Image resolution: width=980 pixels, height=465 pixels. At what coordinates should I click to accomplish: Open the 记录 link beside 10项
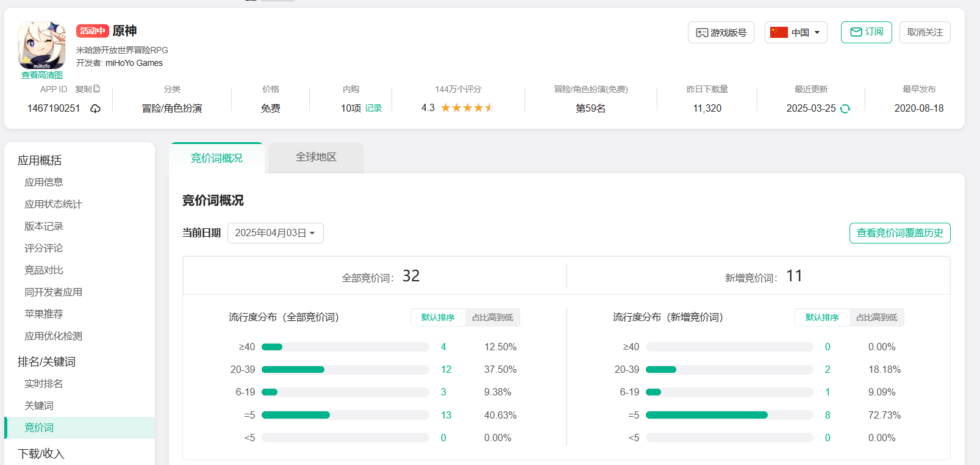coord(373,108)
